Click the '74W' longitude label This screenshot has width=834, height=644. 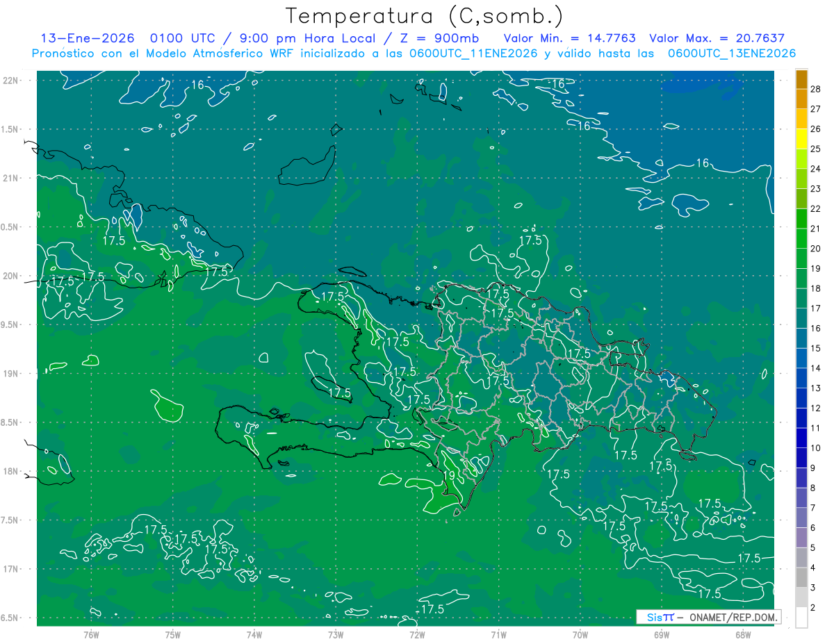pos(254,635)
